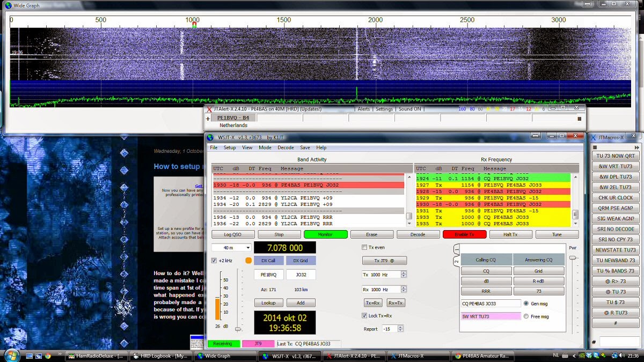Screen dimensions: 644x362
Task: Click the Band Activity vertical scrollbar
Action: 409,200
